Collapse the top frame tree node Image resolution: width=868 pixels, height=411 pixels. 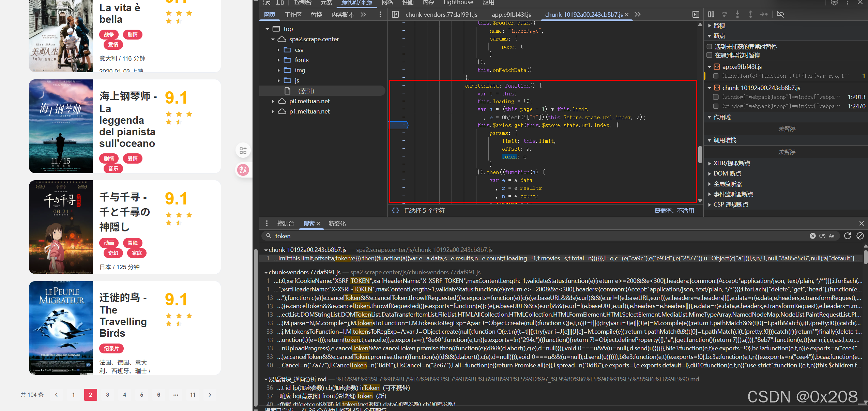pos(268,29)
